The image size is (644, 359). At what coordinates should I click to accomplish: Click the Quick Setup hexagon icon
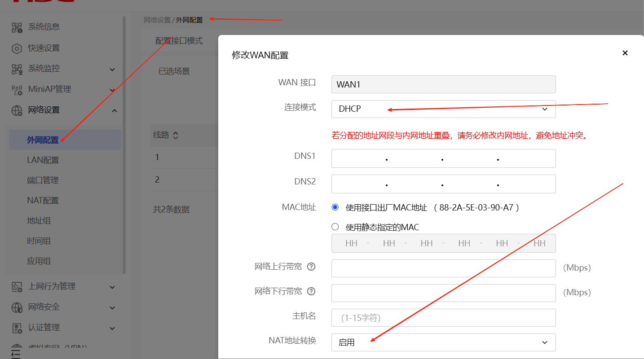click(x=17, y=48)
